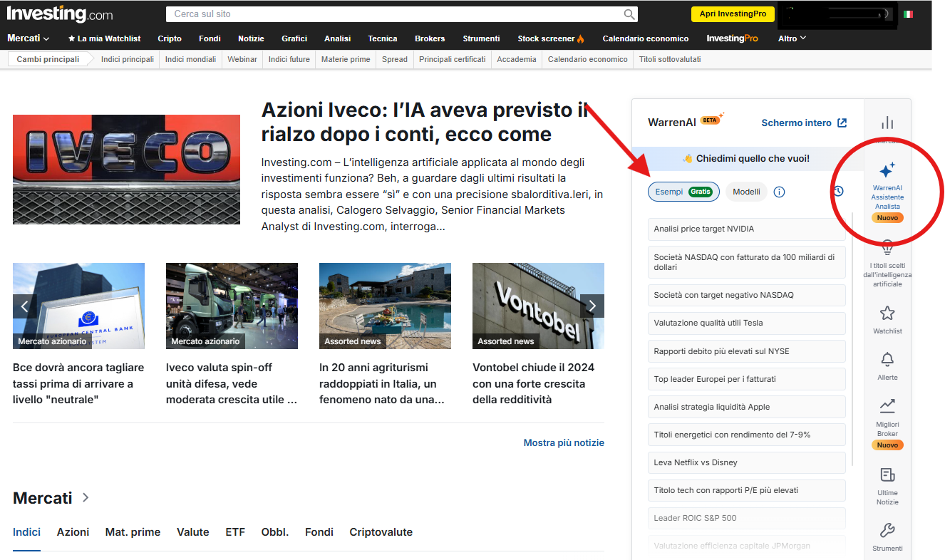Open the Italian flag language selector

coord(908,14)
